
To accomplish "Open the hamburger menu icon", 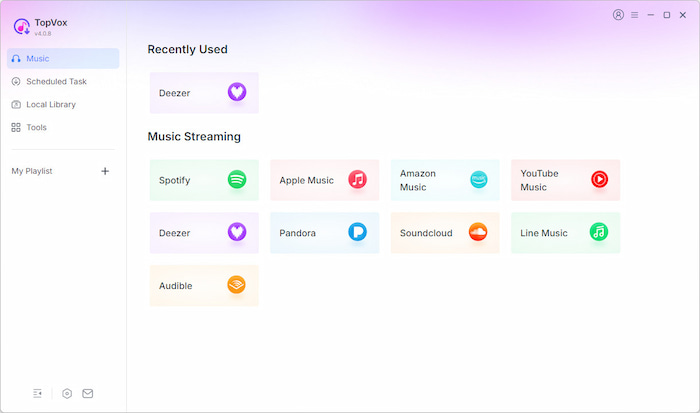I will 634,15.
